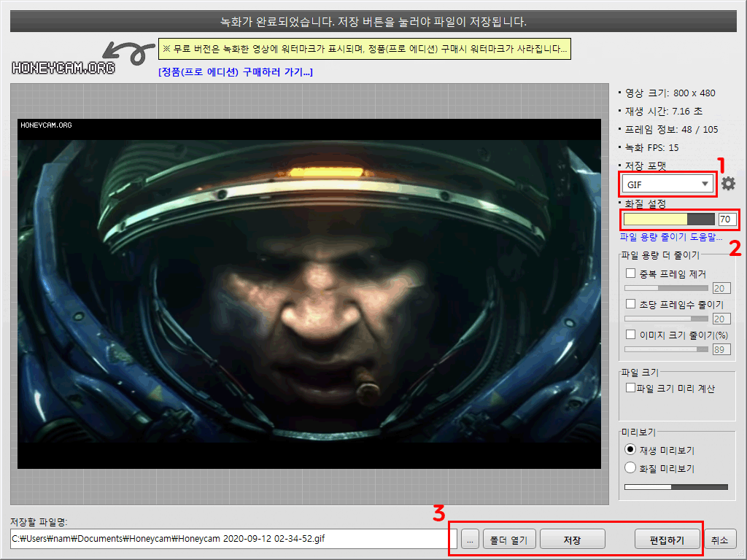
Task: Enable the 중복 프레임 제거 checkbox
Action: coord(630,273)
